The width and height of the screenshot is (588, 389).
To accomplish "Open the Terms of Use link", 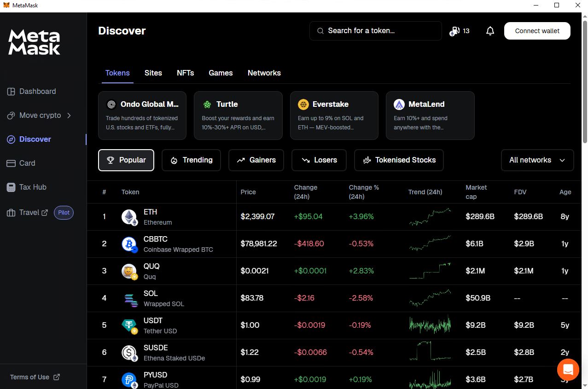I will click(35, 377).
